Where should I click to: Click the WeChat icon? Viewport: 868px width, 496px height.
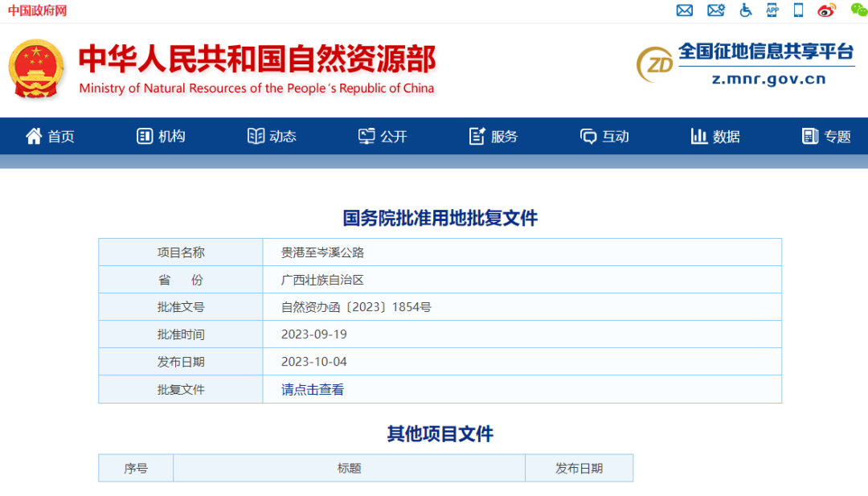coord(858,10)
